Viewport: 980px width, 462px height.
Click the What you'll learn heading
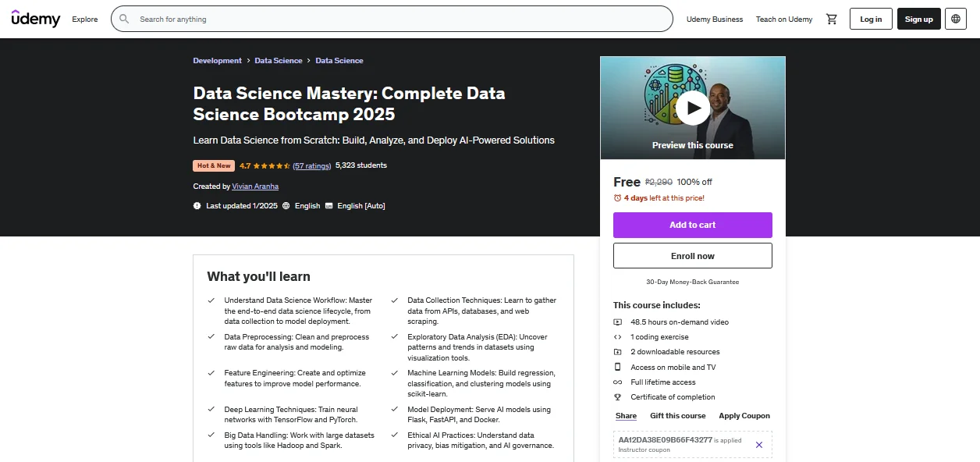259,276
